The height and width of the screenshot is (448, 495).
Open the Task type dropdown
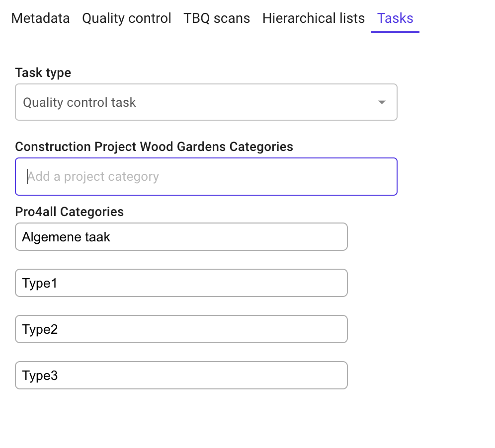click(x=206, y=102)
